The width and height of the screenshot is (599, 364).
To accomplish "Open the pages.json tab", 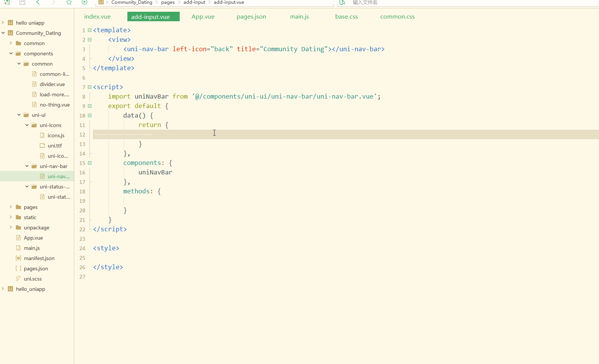I will click(x=251, y=17).
